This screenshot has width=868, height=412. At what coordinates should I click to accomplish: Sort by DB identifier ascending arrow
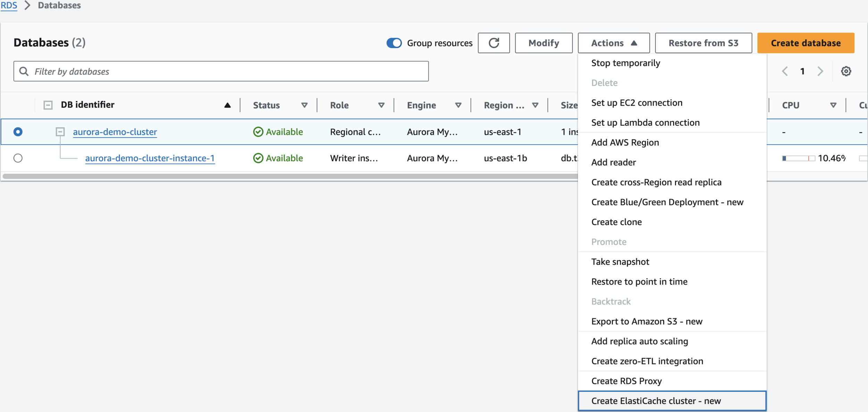point(227,105)
